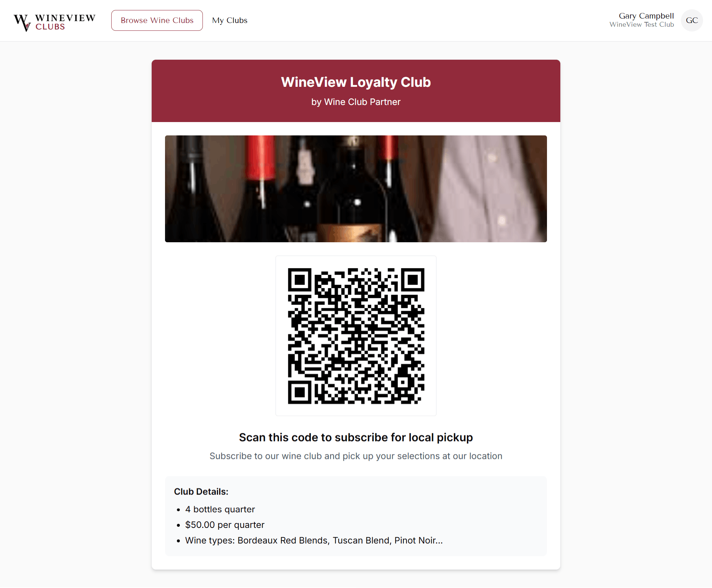Click the top-right QR finder square
The width and height of the screenshot is (712, 588).
click(413, 280)
